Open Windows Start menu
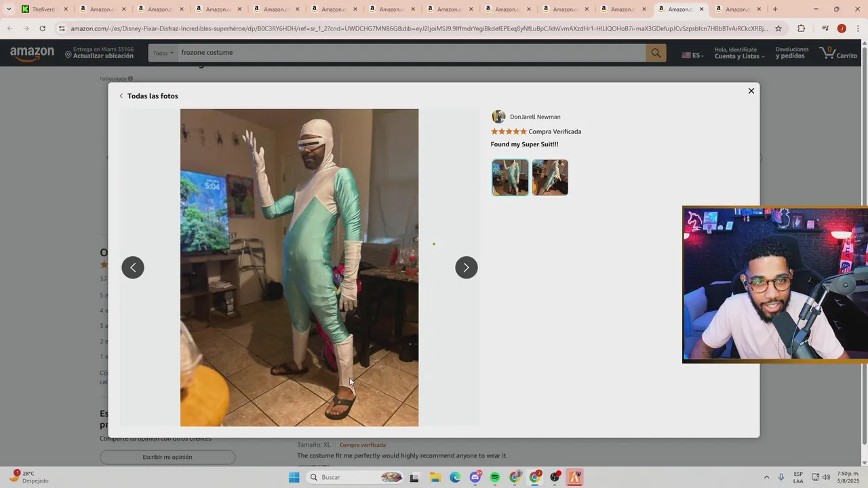 294,477
